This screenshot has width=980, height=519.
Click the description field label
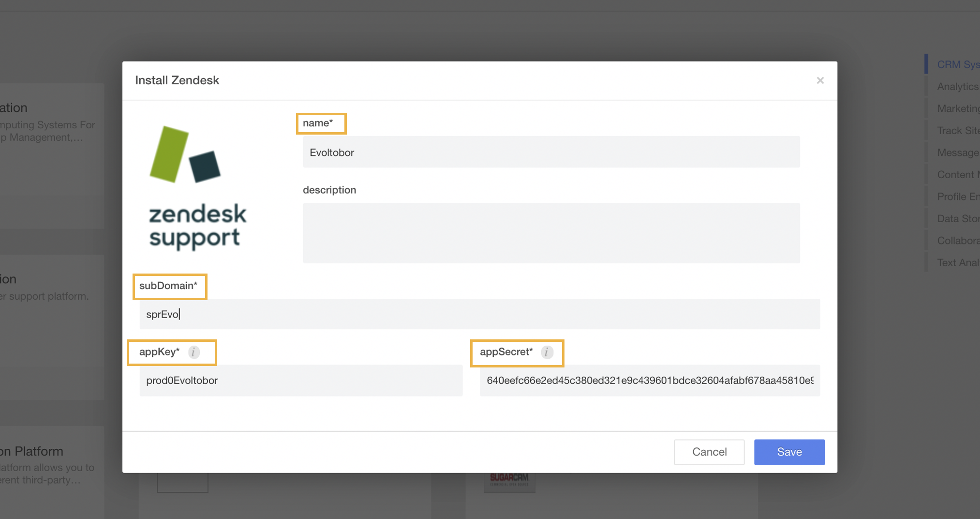pos(329,190)
